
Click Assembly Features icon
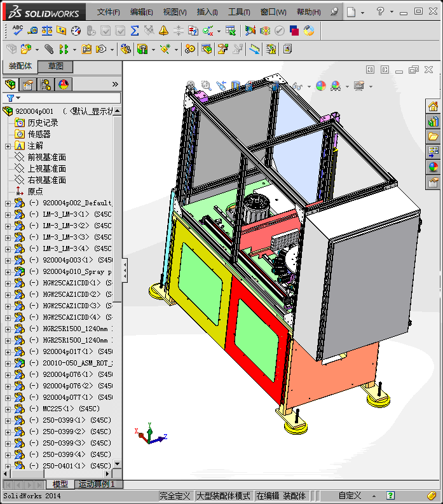pos(142,49)
